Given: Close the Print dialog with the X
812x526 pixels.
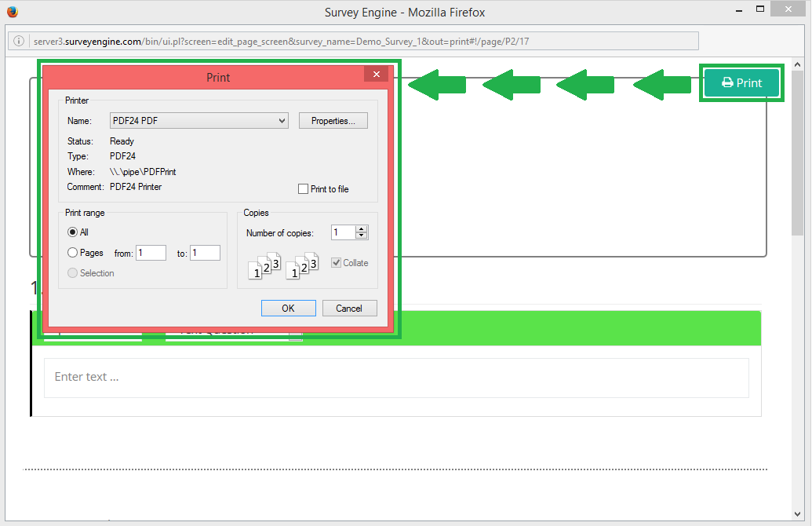Looking at the screenshot, I should tap(377, 75).
